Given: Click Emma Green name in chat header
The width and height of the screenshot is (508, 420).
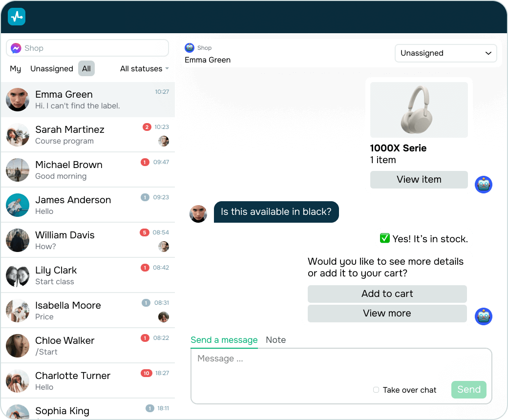Looking at the screenshot, I should 208,60.
